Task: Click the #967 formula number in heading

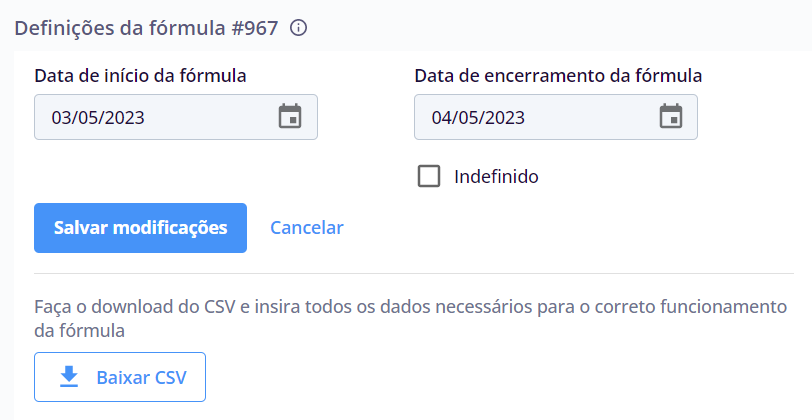Action: point(255,28)
